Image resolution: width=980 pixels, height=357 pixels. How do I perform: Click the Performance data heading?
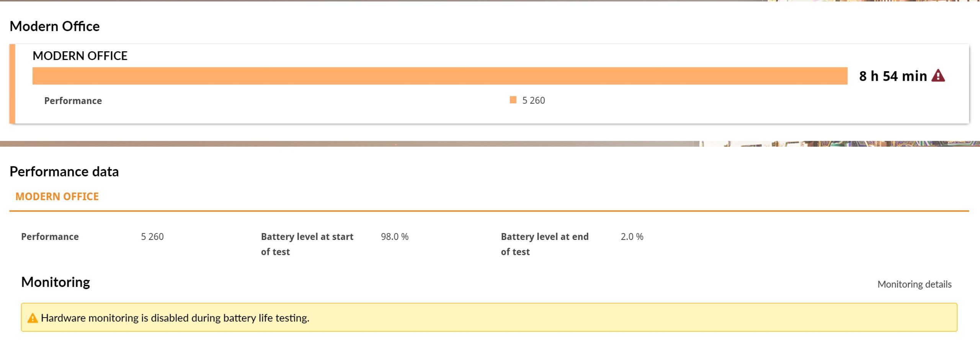pyautogui.click(x=64, y=172)
